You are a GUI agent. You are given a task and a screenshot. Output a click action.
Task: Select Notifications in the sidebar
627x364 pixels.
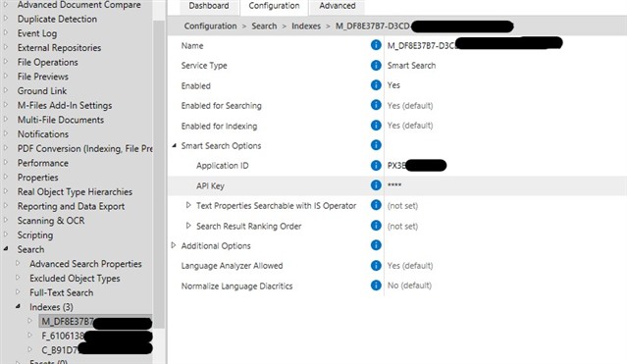tap(43, 134)
